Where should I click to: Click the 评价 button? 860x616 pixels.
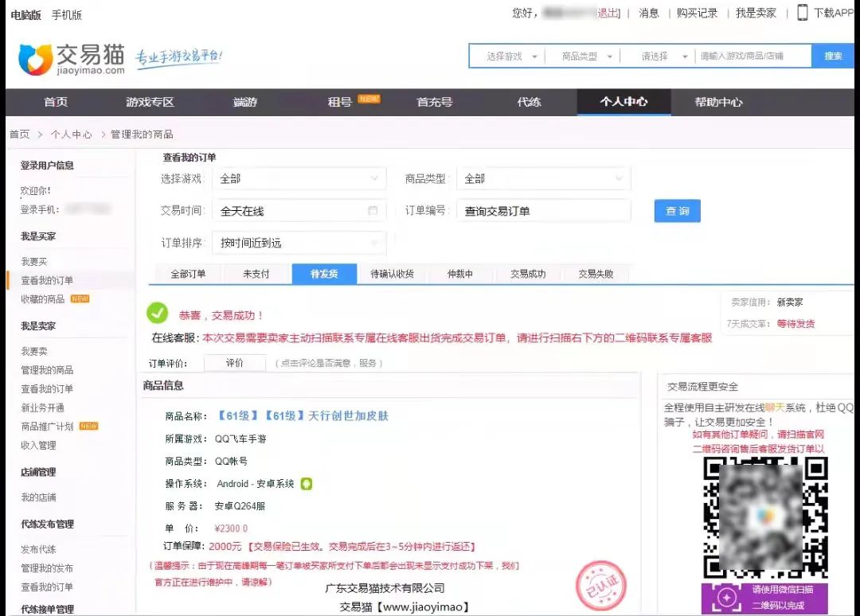[235, 363]
